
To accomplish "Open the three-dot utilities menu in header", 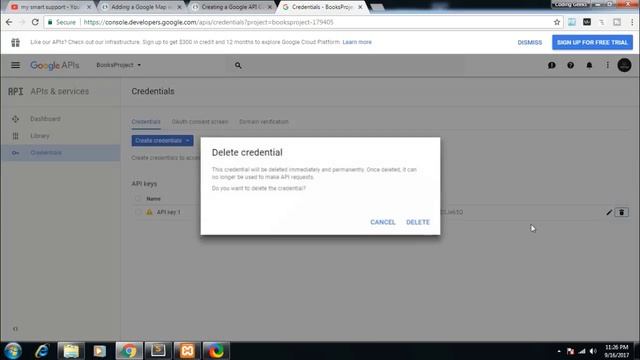I will [607, 65].
